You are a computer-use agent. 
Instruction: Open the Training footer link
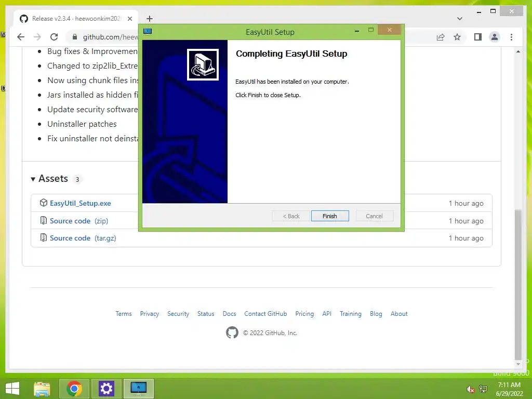pos(351,314)
